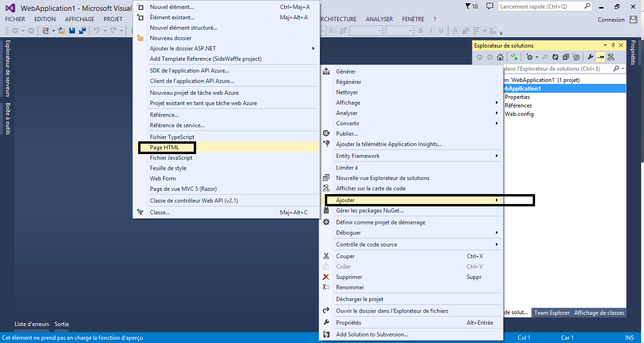Viewport: 644px width, 343px height.
Task: Switch to the Team Explorer tab
Action: (x=552, y=313)
